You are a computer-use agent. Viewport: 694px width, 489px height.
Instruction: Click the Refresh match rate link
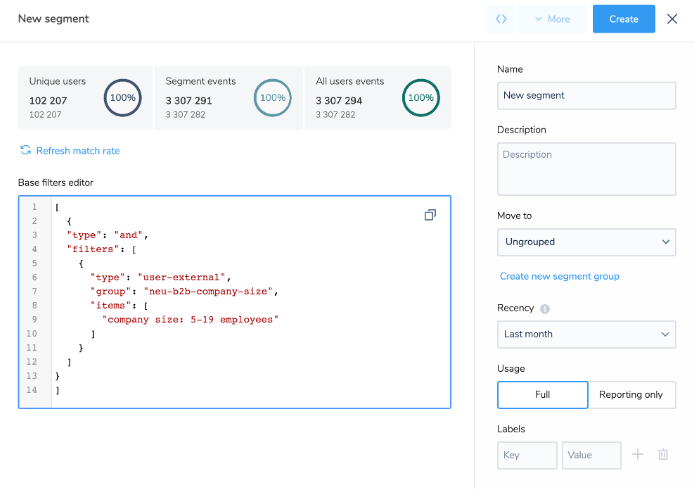(78, 151)
